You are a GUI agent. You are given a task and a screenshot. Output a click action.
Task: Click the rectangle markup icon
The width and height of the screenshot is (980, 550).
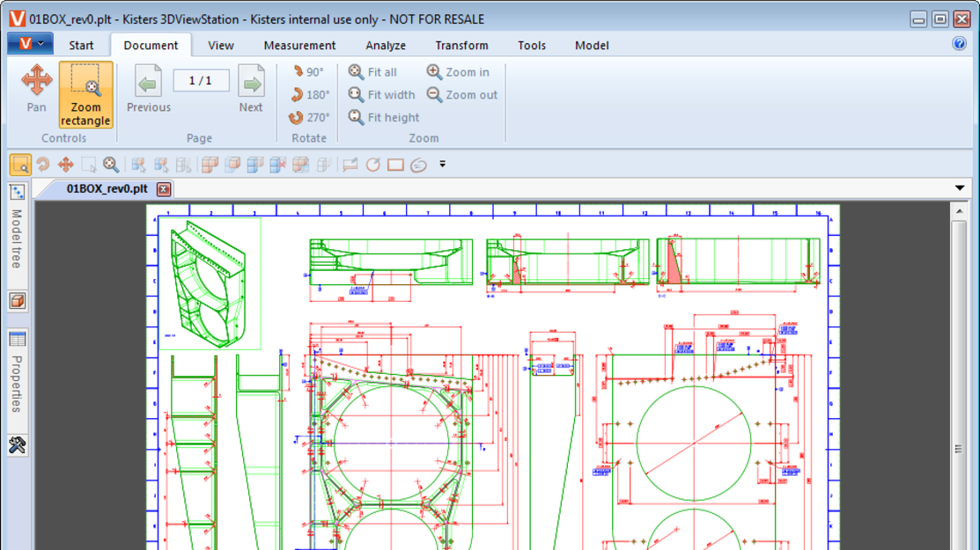[395, 165]
